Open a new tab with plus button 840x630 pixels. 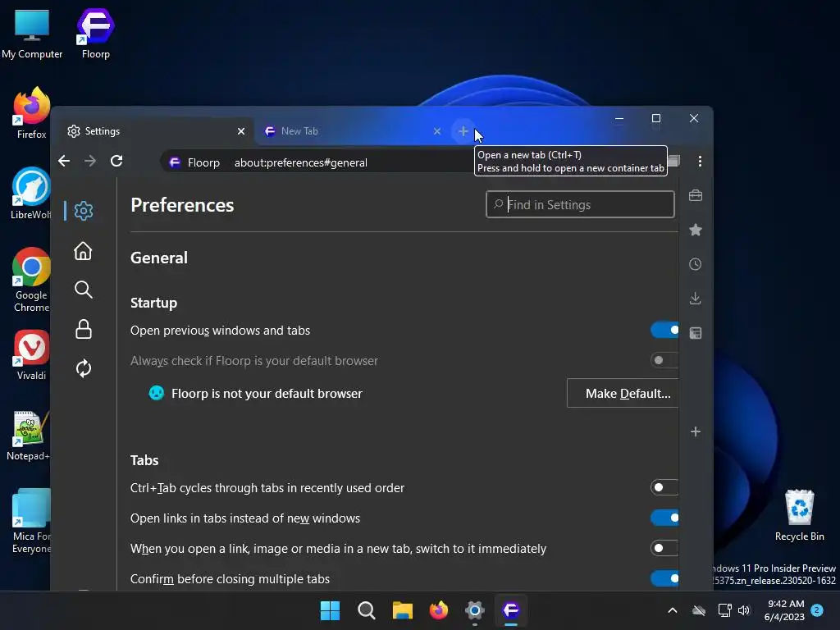point(463,131)
